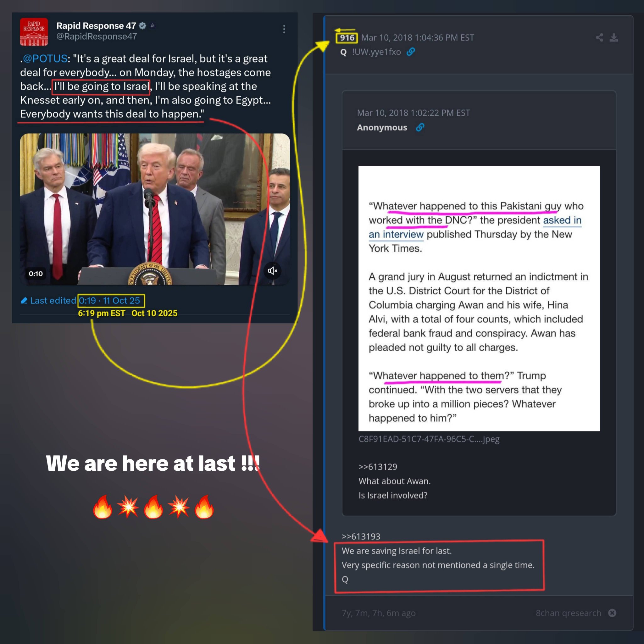Click the Last edited pencil icon
This screenshot has width=644, height=644.
pos(24,301)
